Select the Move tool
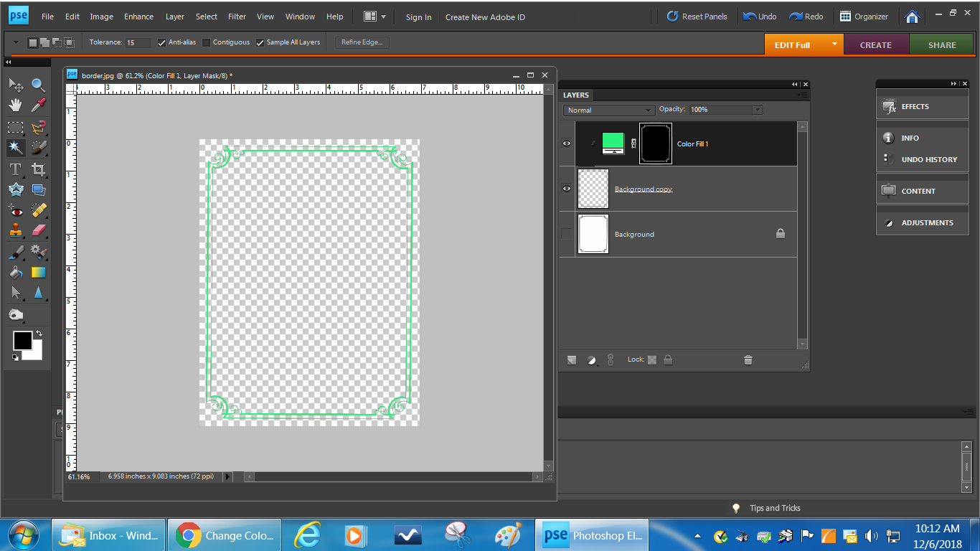The width and height of the screenshot is (980, 551). (16, 85)
